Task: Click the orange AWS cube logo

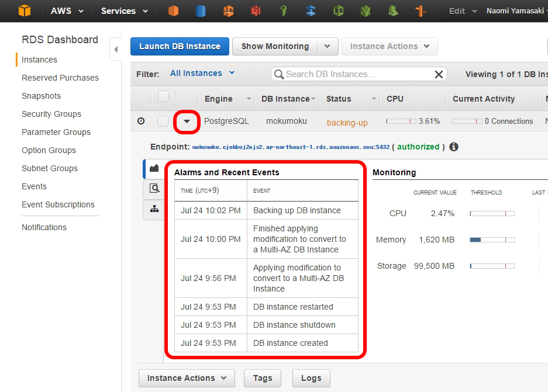Action: 25,11
